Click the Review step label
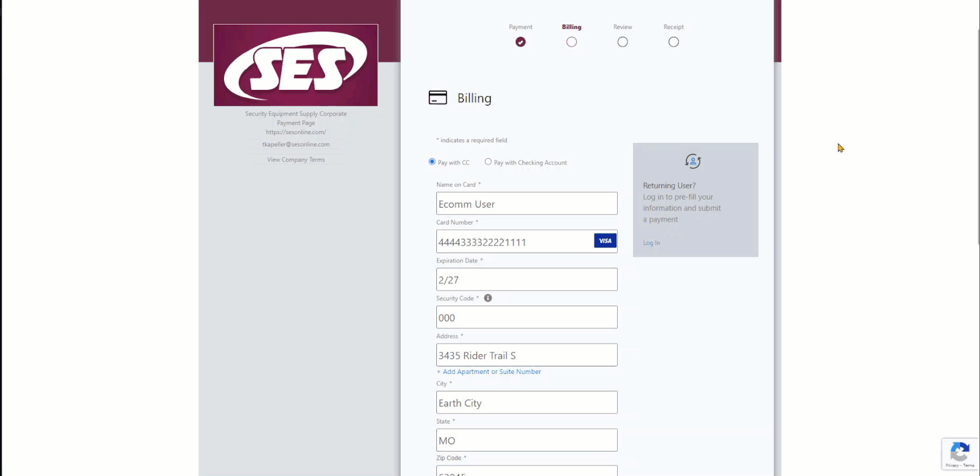This screenshot has height=476, width=980. coord(622,27)
